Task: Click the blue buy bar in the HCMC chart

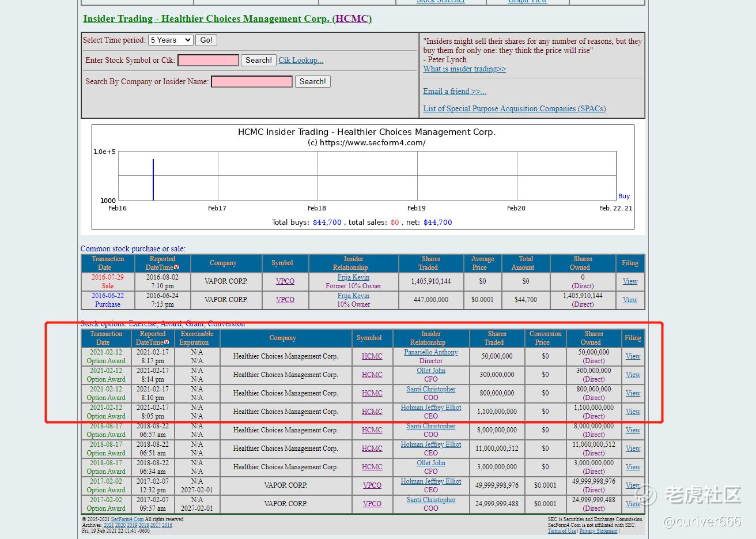Action: pos(153,179)
